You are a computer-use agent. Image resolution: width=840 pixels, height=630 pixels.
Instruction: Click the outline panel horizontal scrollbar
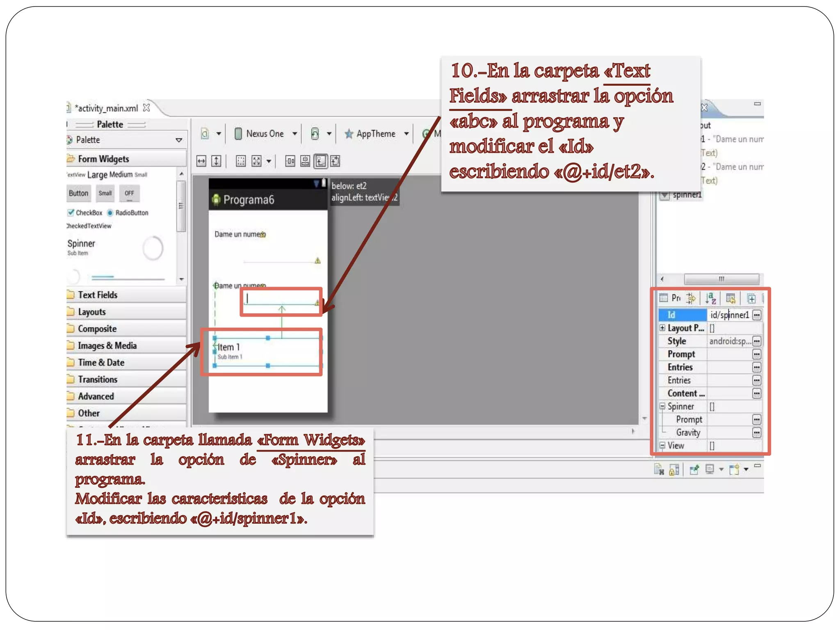721,279
